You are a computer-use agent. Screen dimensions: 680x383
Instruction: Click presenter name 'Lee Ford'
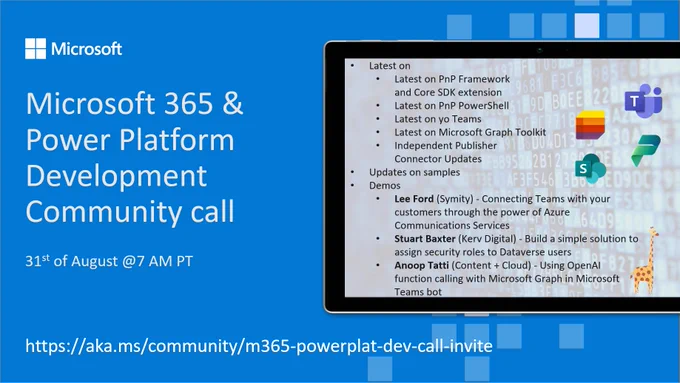tap(414, 199)
